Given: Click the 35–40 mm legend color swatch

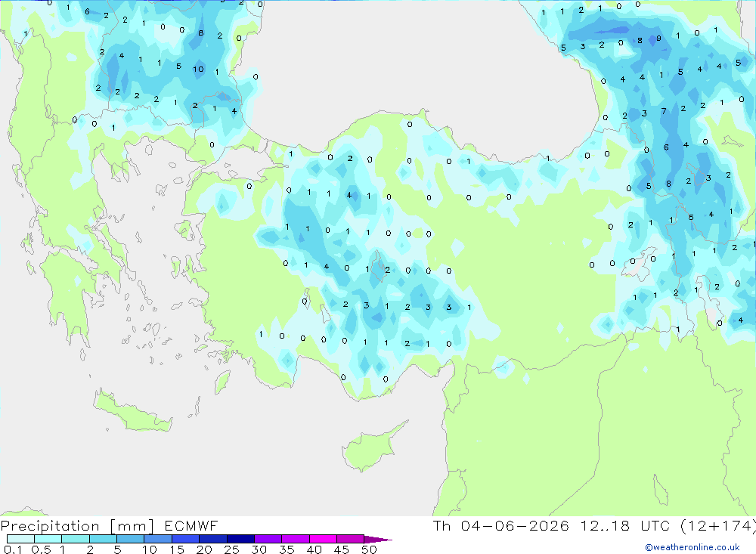Looking at the screenshot, I should (296, 539).
